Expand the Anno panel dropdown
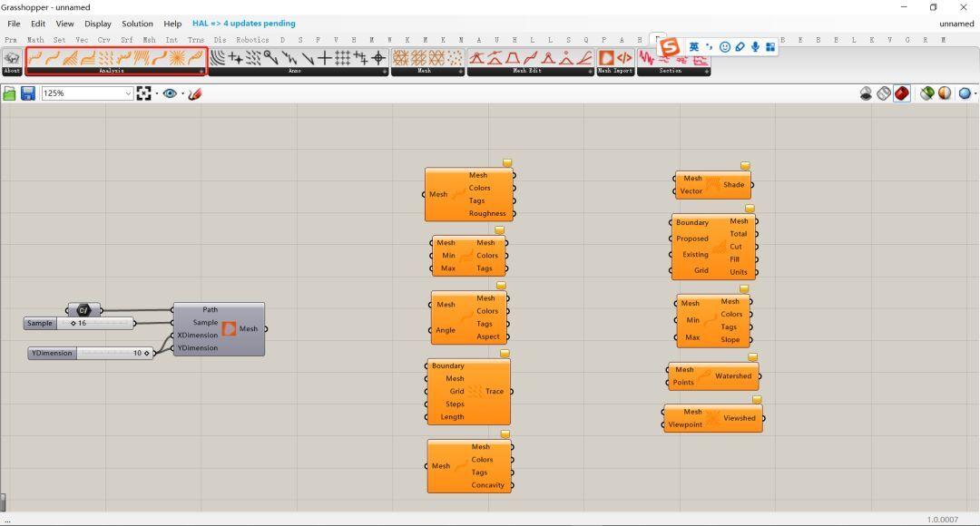Image resolution: width=980 pixels, height=526 pixels. pyautogui.click(x=385, y=72)
